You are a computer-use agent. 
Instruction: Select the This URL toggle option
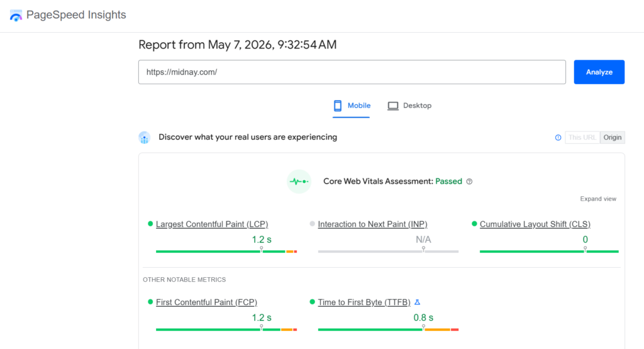(582, 138)
